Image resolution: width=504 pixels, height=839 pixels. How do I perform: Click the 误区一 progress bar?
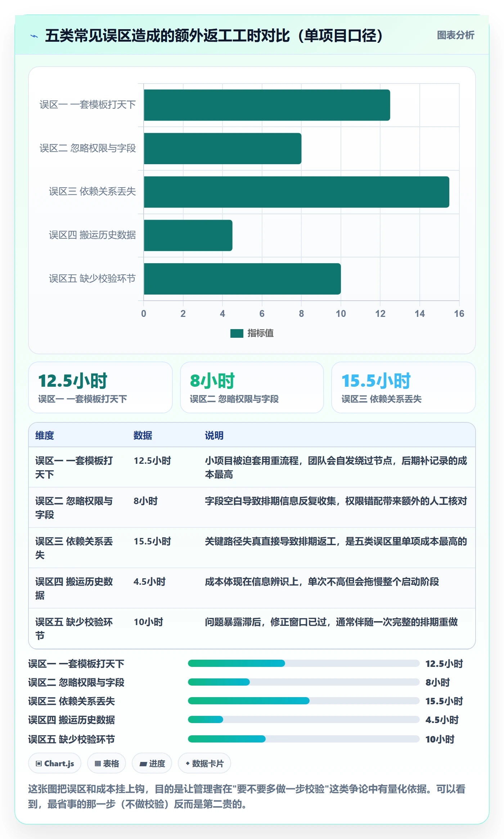pos(303,663)
